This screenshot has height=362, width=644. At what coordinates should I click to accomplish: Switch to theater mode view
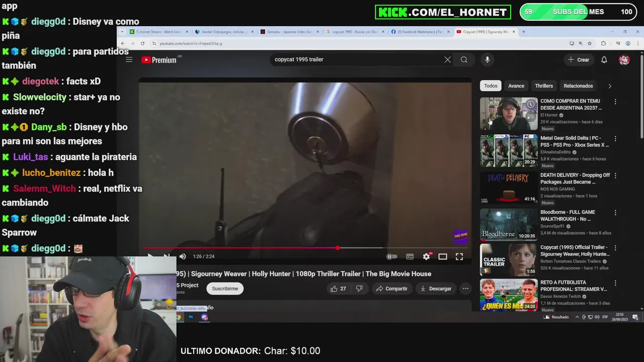(x=443, y=256)
